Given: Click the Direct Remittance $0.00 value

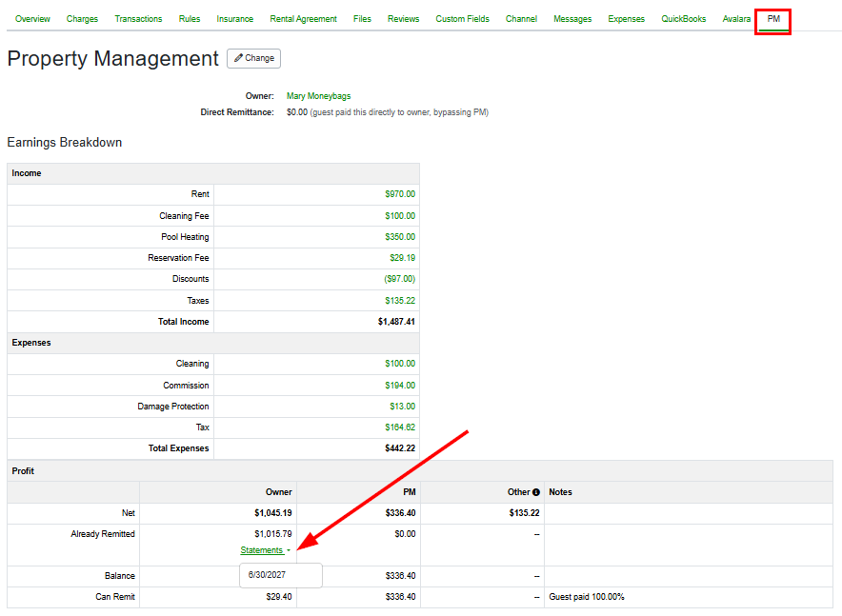Looking at the screenshot, I should click(297, 112).
